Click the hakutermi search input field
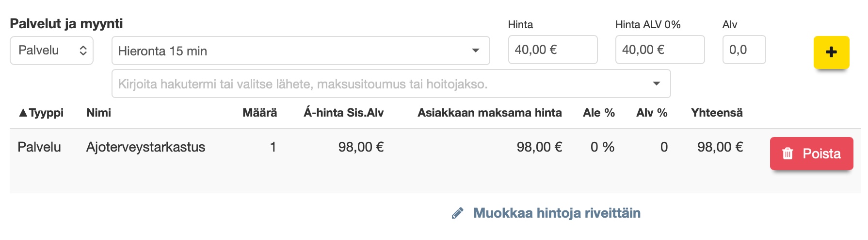868x240 pixels. tap(378, 84)
